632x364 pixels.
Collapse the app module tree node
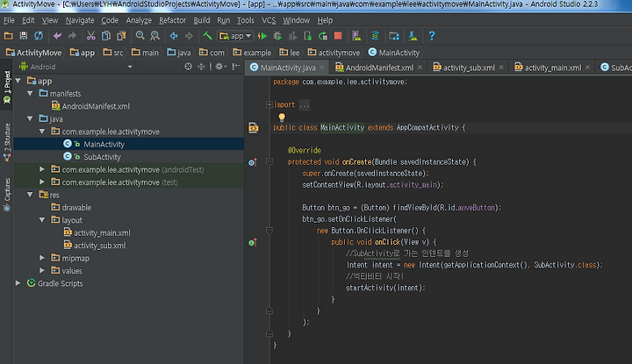18,81
